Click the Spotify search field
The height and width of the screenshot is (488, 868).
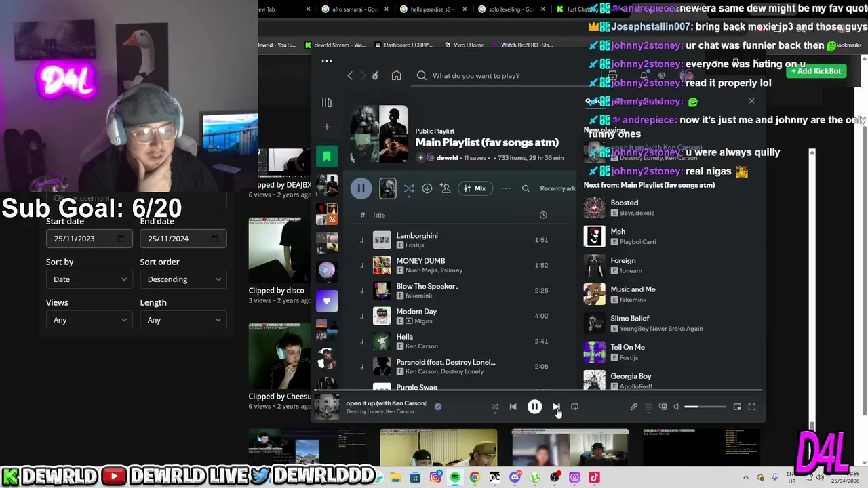click(x=502, y=75)
